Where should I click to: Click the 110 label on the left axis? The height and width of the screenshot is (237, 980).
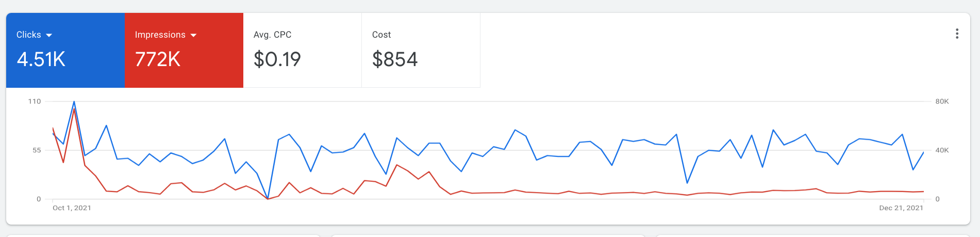click(x=35, y=101)
